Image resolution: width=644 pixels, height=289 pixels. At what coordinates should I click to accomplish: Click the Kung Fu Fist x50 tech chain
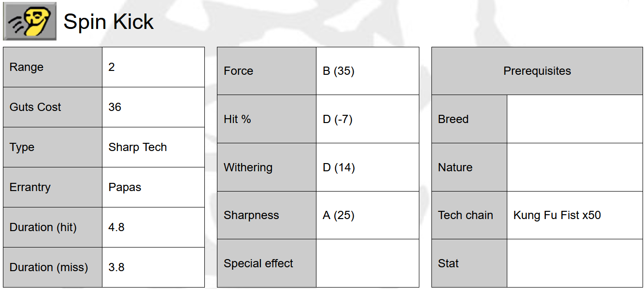coord(557,215)
